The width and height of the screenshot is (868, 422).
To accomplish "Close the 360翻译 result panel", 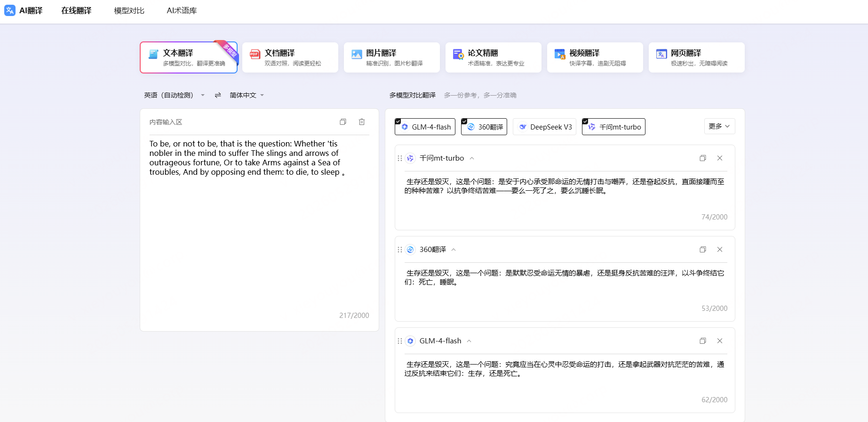I will click(x=720, y=250).
